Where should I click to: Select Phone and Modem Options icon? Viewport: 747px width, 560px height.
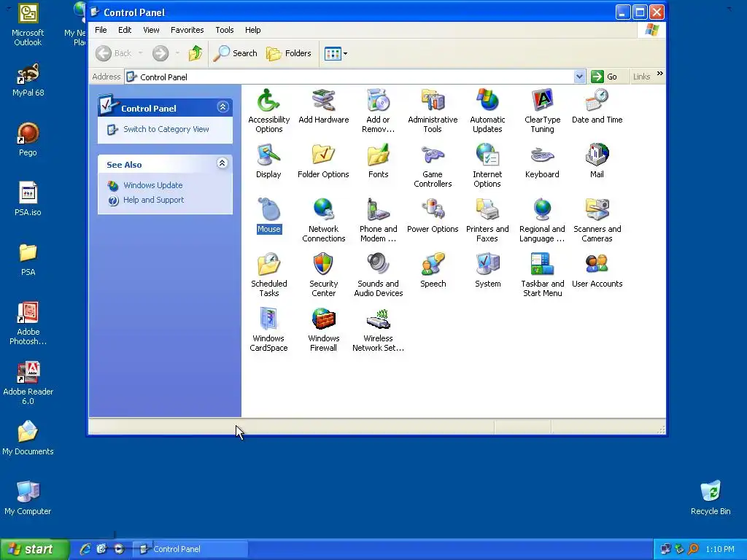(379, 220)
